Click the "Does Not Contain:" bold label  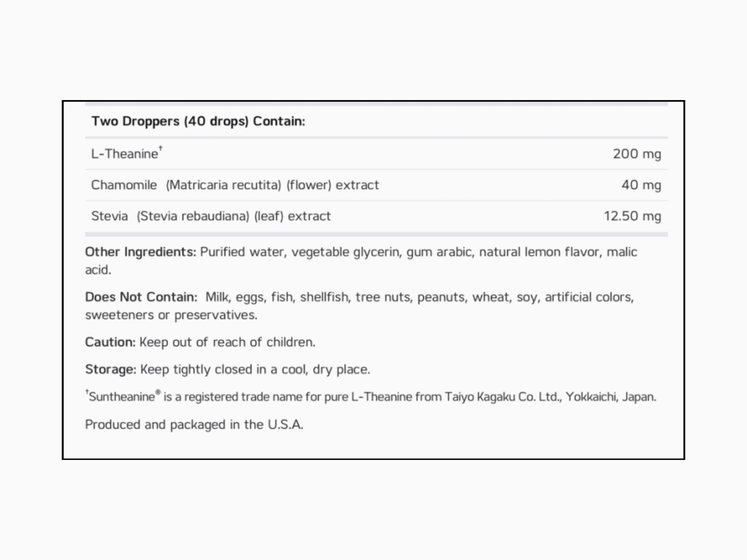(x=141, y=297)
